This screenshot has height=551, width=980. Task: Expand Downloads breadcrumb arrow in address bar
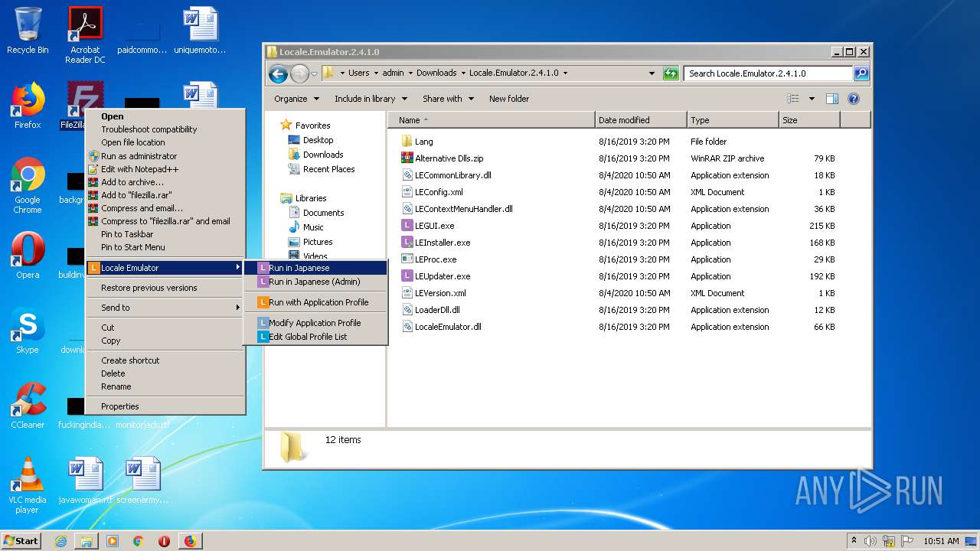pos(462,73)
